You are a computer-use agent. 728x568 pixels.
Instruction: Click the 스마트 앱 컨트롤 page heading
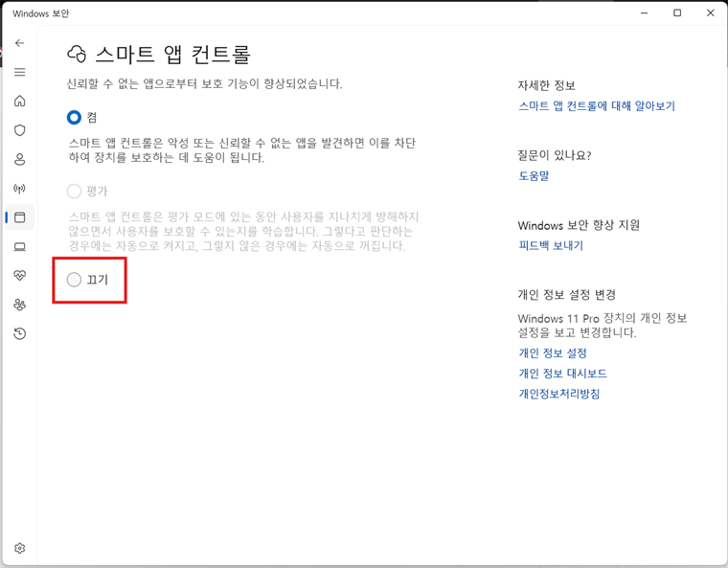click(x=172, y=55)
